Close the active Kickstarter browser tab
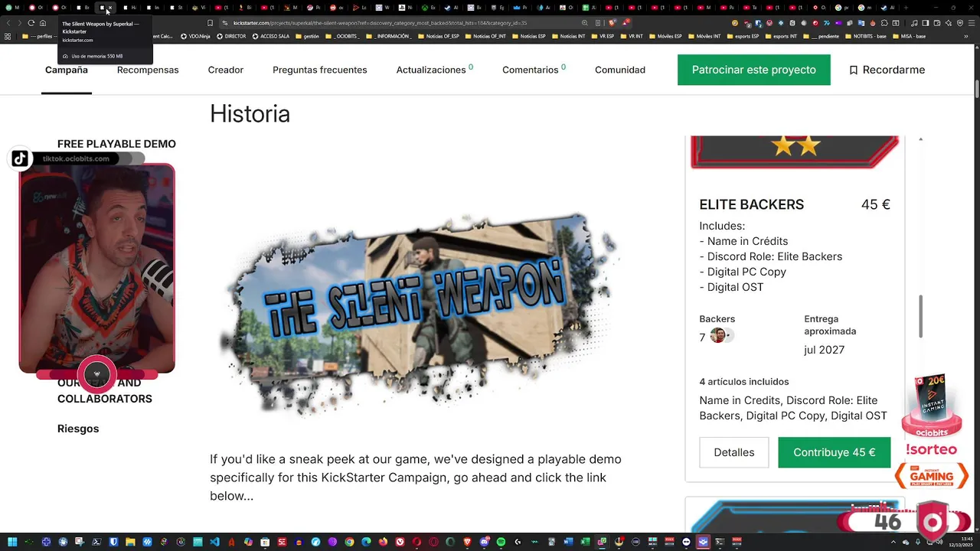This screenshot has width=980, height=551. pyautogui.click(x=110, y=8)
